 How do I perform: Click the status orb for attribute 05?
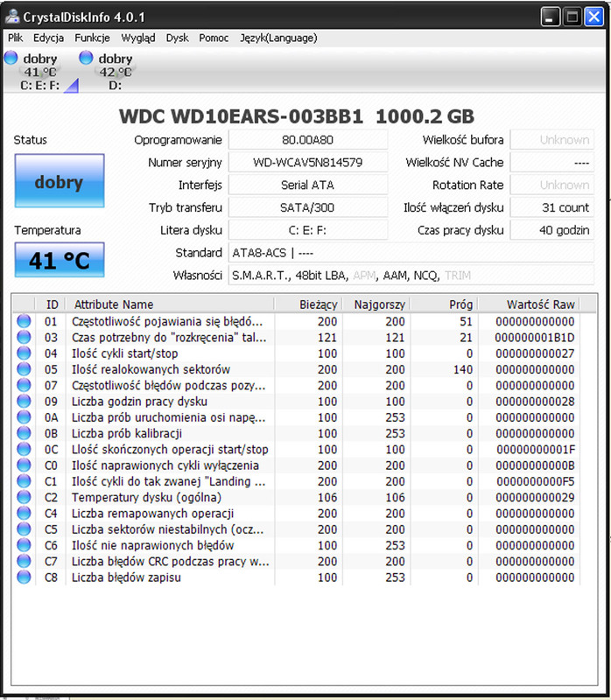coord(24,369)
